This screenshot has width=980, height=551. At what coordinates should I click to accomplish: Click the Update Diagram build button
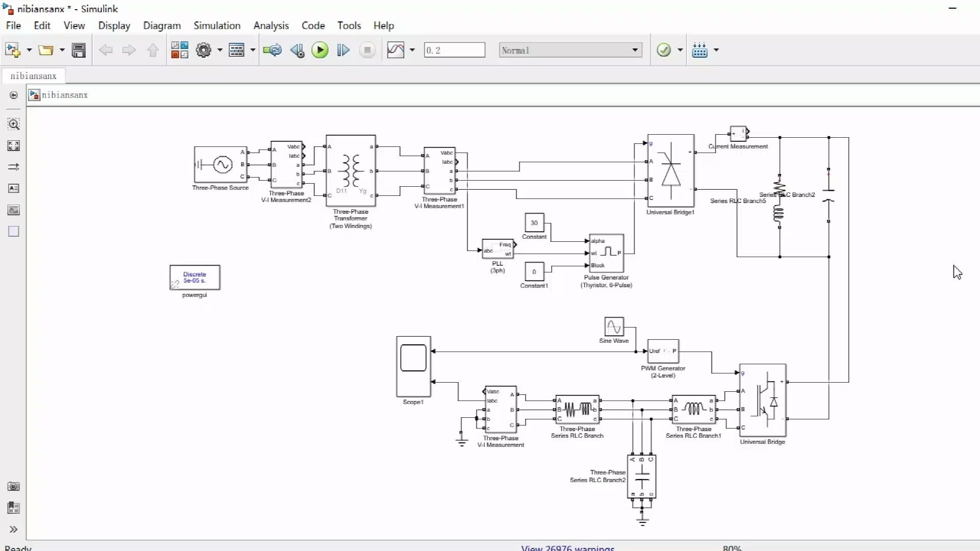point(700,50)
